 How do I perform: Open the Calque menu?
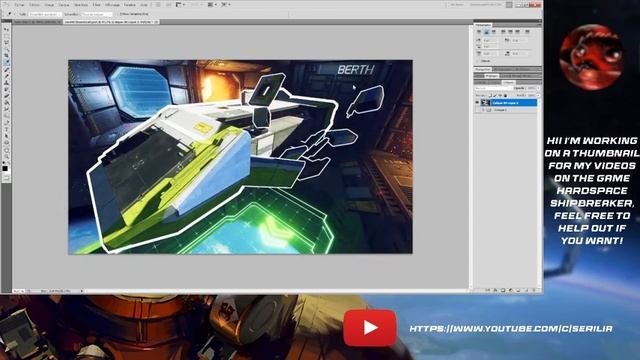click(64, 4)
